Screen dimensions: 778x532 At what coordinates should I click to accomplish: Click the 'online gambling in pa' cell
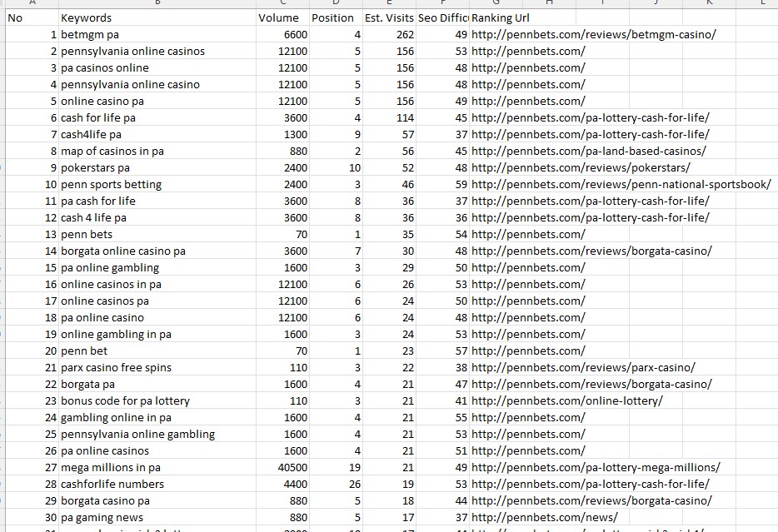157,334
